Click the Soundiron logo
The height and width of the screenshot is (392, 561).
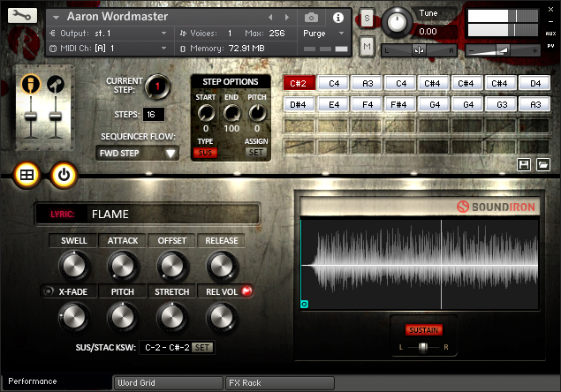click(496, 207)
